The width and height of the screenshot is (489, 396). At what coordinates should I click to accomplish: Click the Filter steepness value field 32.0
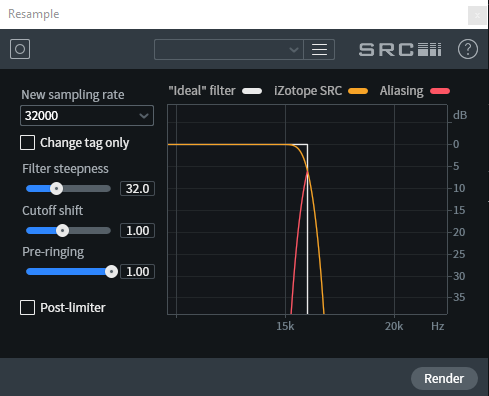[137, 189]
